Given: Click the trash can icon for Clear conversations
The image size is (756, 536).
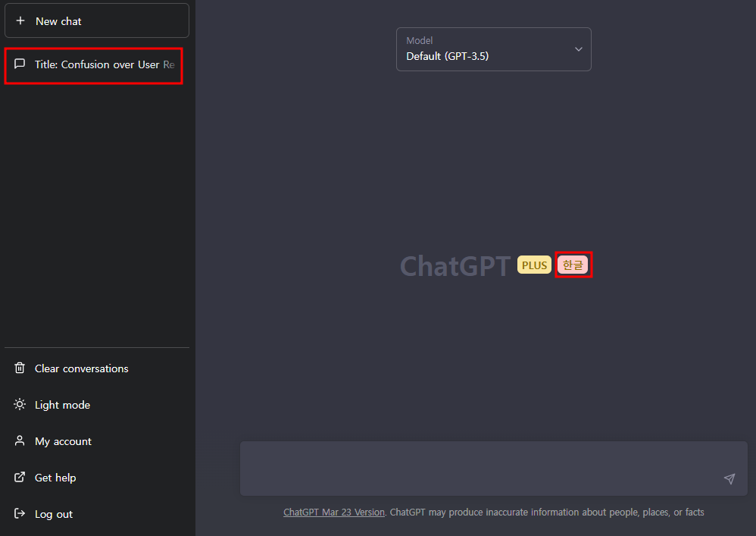Looking at the screenshot, I should (20, 368).
